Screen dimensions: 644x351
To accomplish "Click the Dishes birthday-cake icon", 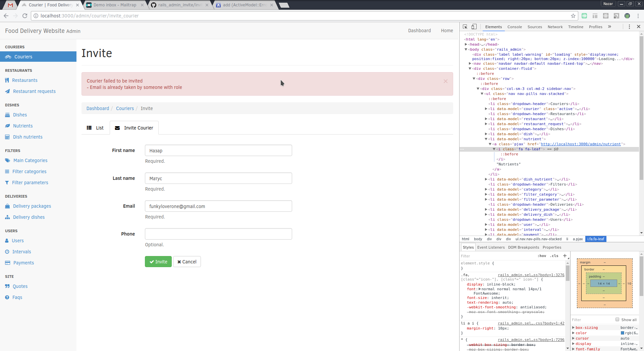I will point(7,115).
